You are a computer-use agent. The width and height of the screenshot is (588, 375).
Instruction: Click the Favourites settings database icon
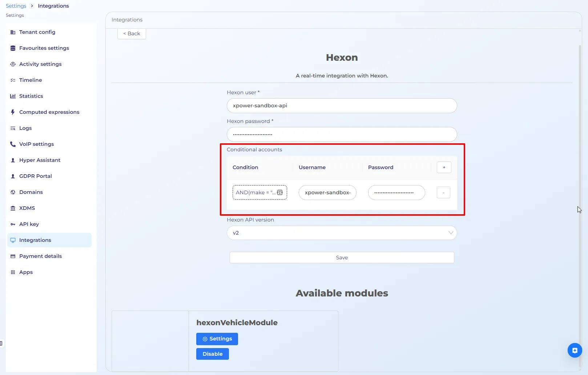pyautogui.click(x=13, y=48)
